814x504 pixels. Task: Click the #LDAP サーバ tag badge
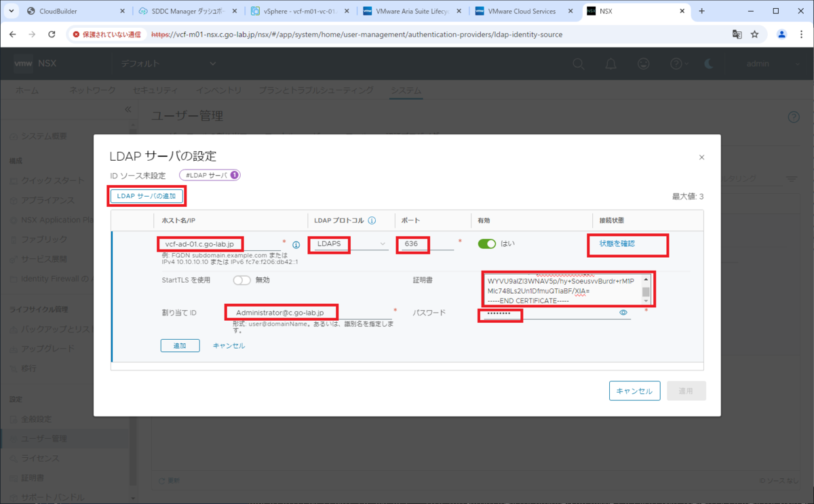(210, 175)
